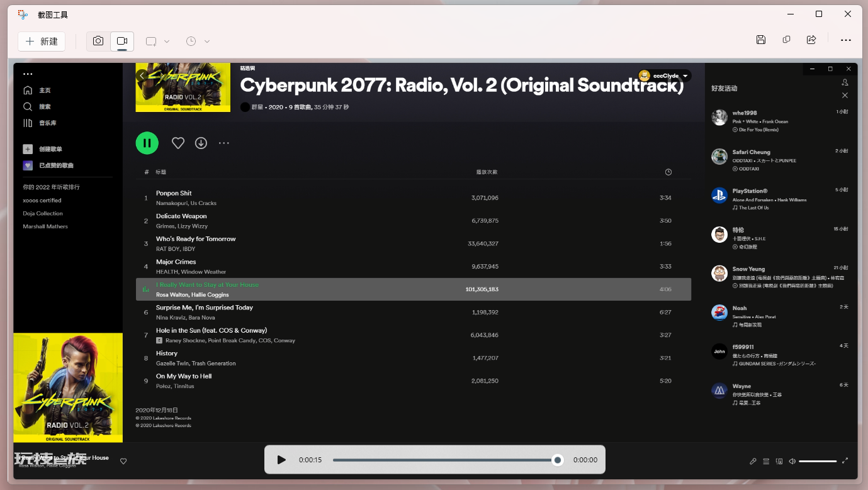Open the cccClyde user account dropdown

[x=665, y=75]
